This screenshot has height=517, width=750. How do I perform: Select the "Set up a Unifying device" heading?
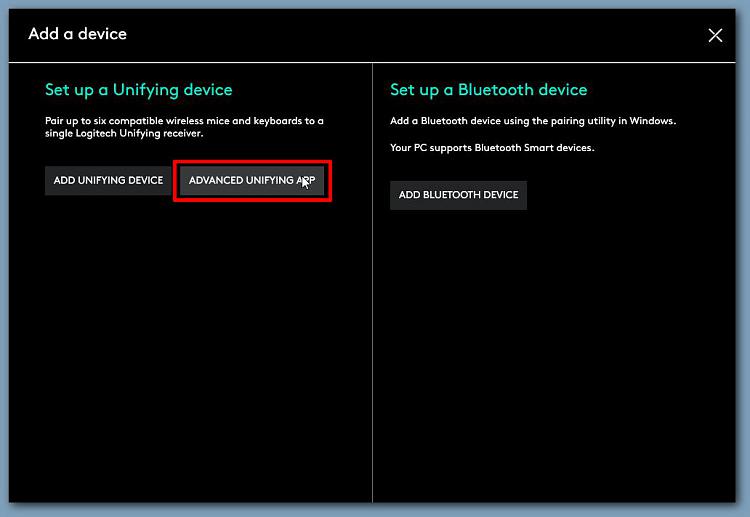[x=138, y=90]
